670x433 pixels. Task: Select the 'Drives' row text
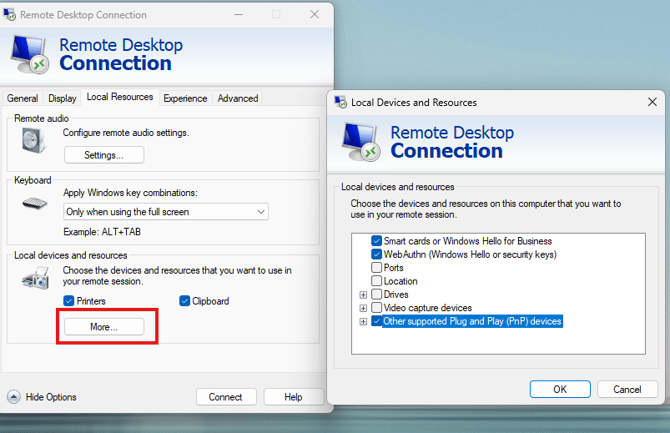[396, 295]
